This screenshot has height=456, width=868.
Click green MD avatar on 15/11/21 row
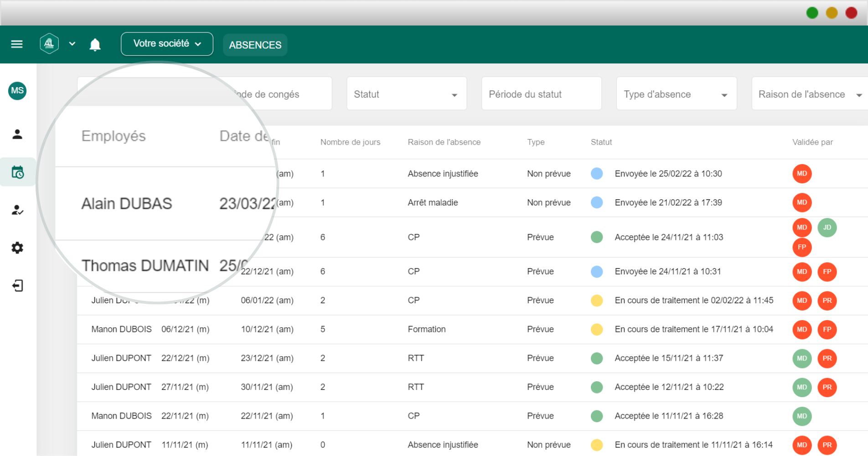[x=802, y=358]
